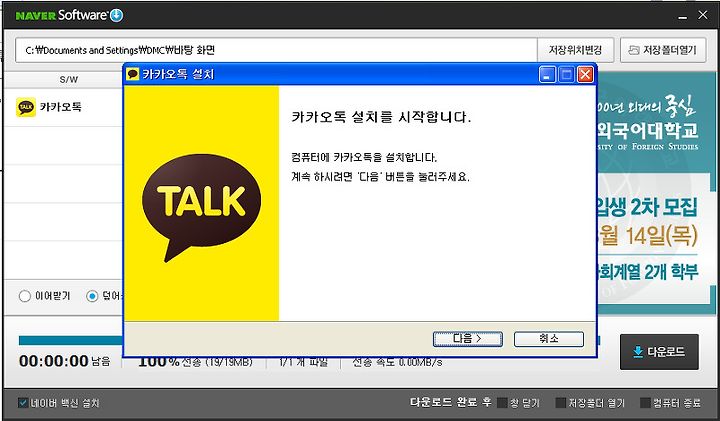This screenshot has width=720, height=421.
Task: Click the 전송 속도 status text
Action: [x=397, y=362]
